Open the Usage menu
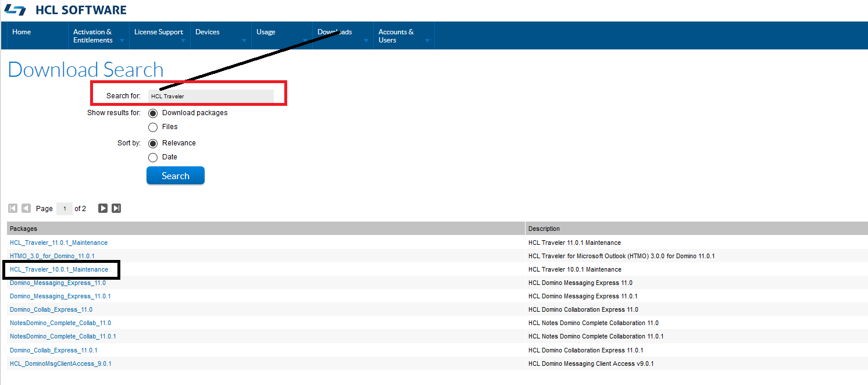 [x=266, y=32]
